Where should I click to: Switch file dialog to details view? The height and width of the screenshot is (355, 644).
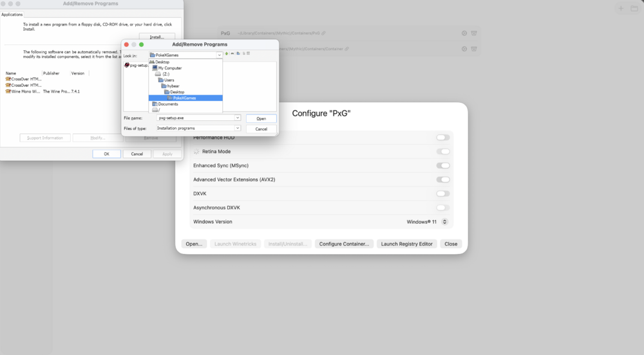248,53
